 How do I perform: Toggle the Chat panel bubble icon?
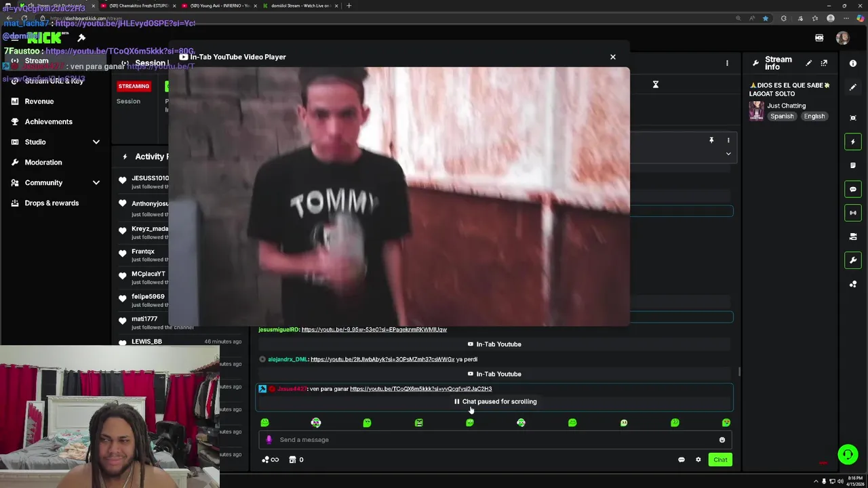click(x=853, y=189)
